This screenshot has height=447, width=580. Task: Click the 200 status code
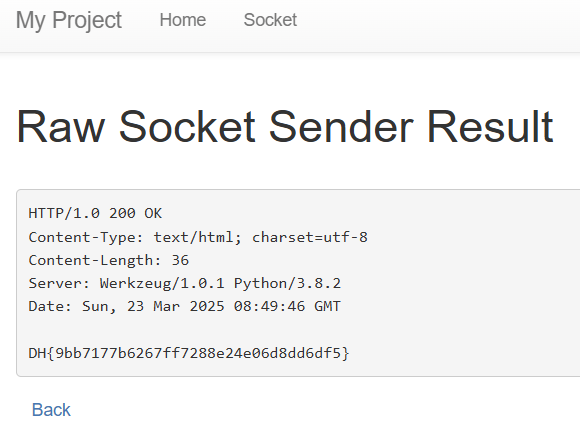(x=122, y=214)
